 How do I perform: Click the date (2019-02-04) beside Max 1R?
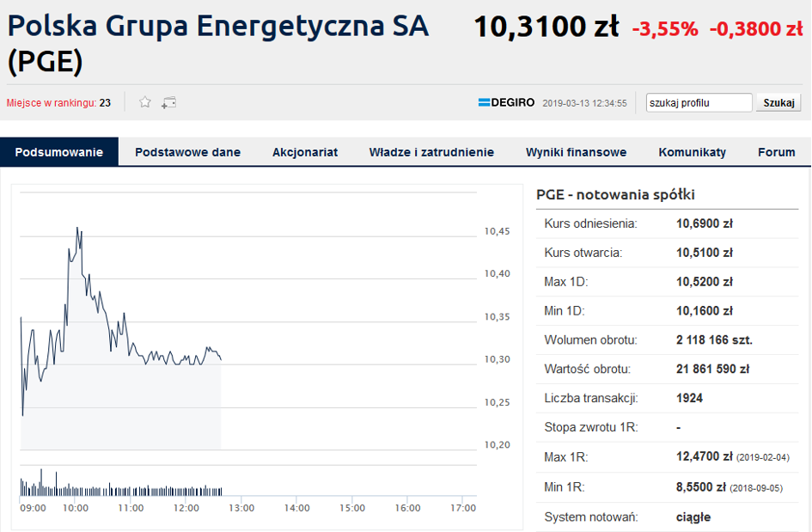tap(763, 457)
